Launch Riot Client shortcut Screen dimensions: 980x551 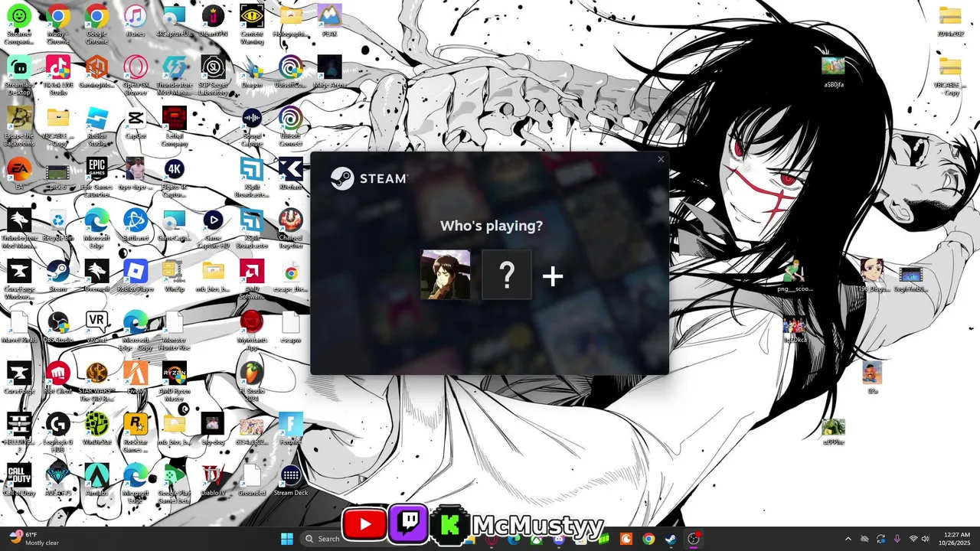(x=58, y=378)
